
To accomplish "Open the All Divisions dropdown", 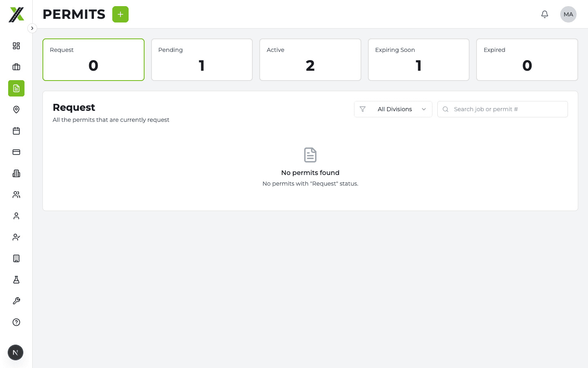I will (393, 109).
